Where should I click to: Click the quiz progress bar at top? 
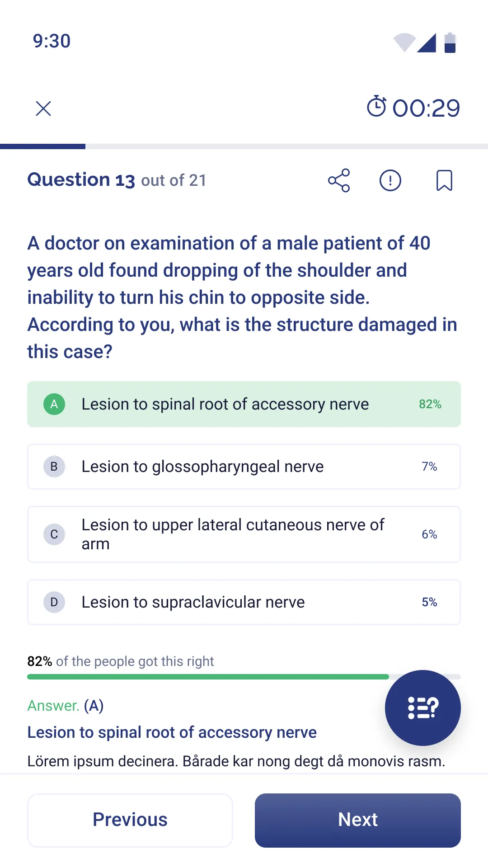tap(244, 146)
